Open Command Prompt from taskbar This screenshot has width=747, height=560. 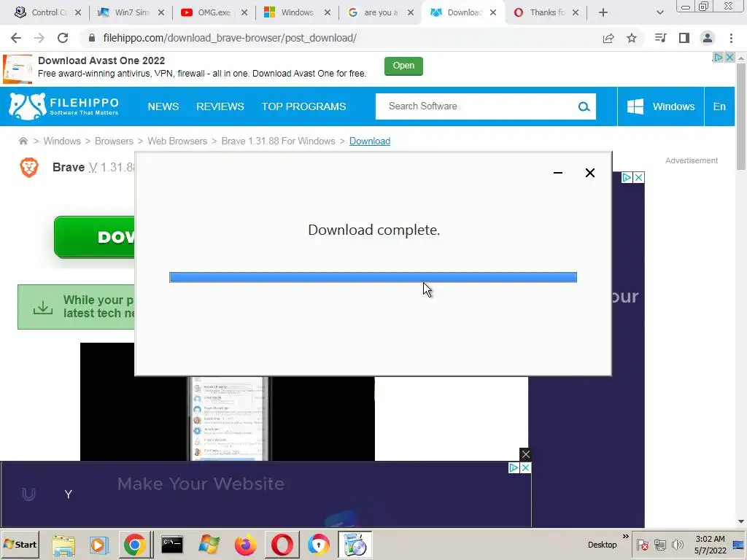[x=172, y=545]
